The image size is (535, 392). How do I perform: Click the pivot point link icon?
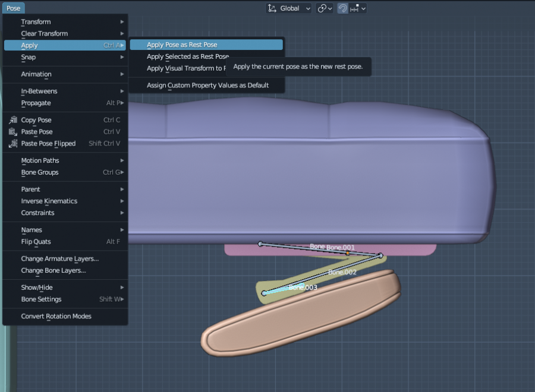click(322, 8)
